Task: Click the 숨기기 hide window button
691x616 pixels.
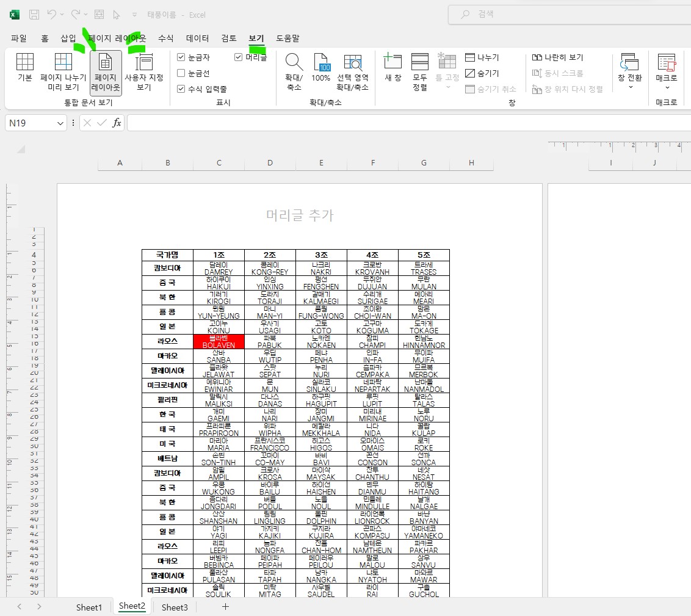Action: (x=482, y=73)
